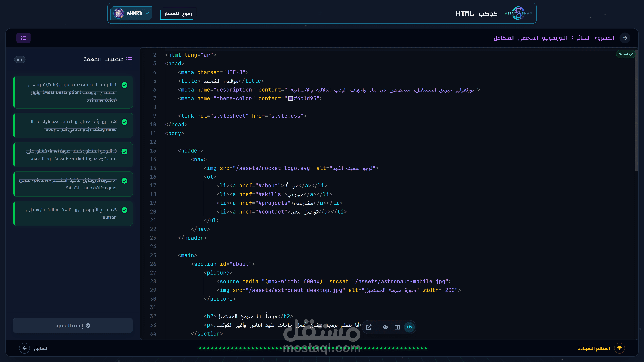Viewport: 644px width, 362px height.
Task: Click the forward arrow beside project title
Action: click(625, 38)
